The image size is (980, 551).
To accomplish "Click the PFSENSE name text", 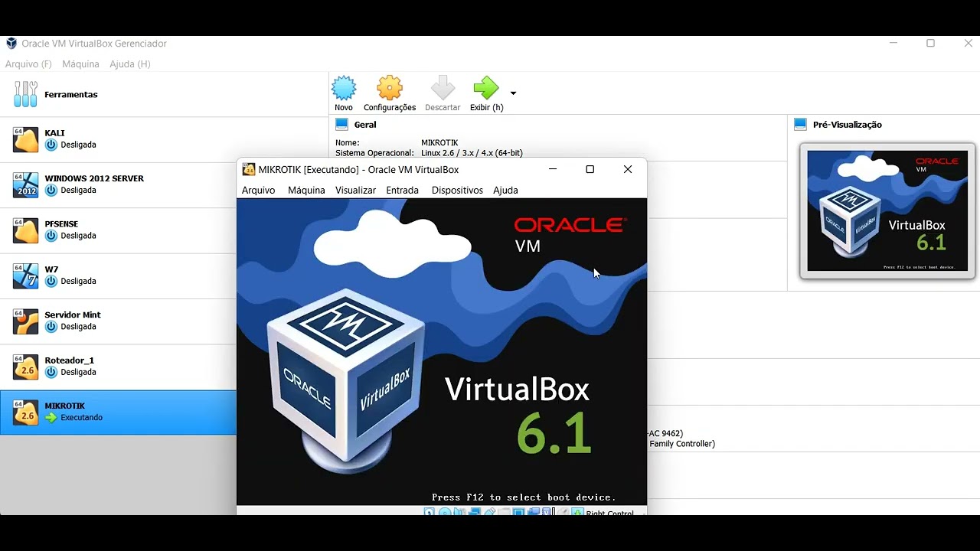I will (61, 224).
